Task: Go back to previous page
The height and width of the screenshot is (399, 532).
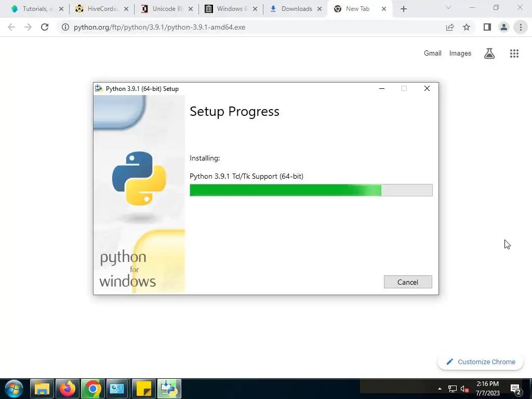Action: [11, 27]
